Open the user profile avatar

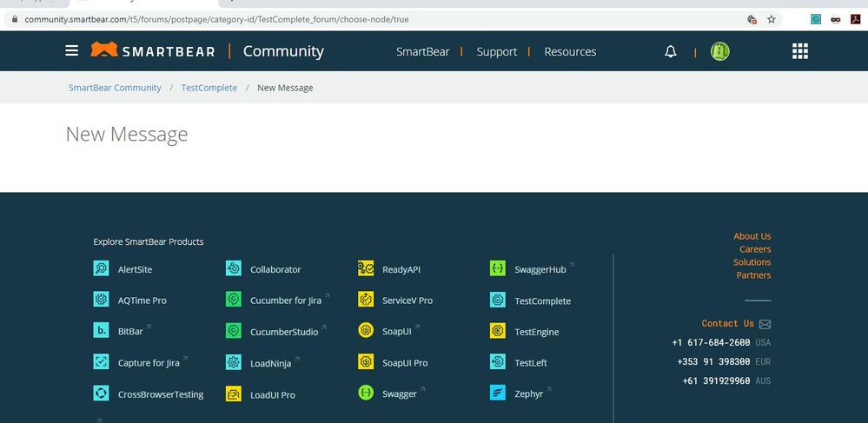pyautogui.click(x=719, y=52)
